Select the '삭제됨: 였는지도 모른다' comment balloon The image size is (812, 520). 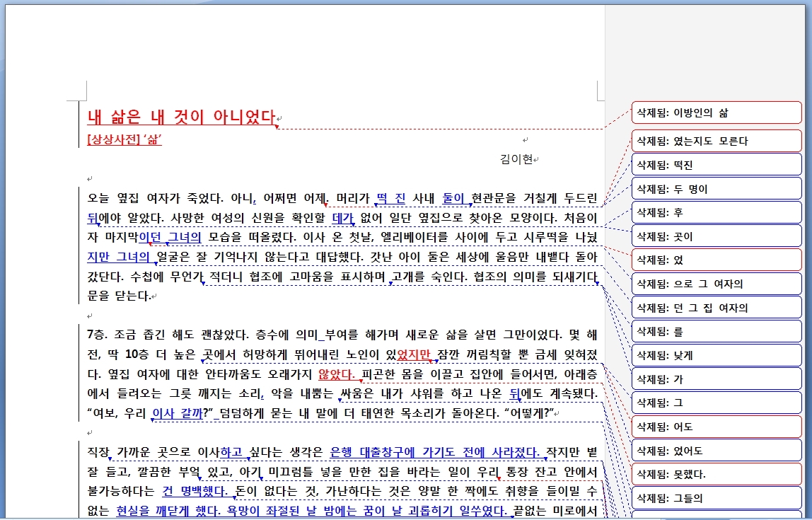pyautogui.click(x=716, y=141)
